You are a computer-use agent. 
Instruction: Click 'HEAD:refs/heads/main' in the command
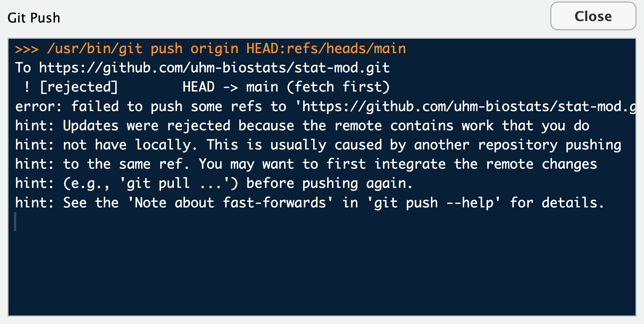coord(326,49)
